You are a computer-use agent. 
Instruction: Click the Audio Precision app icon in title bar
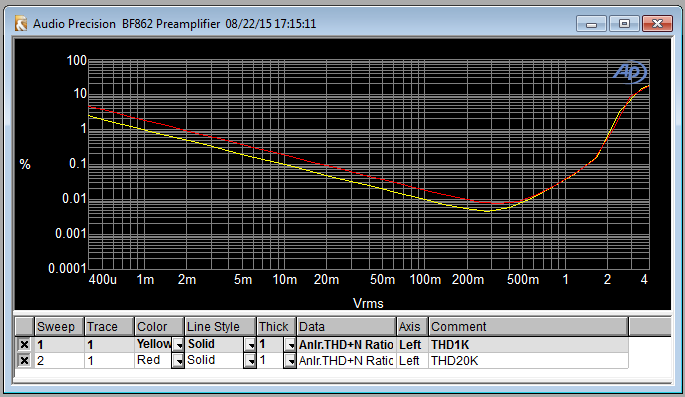[x=21, y=24]
